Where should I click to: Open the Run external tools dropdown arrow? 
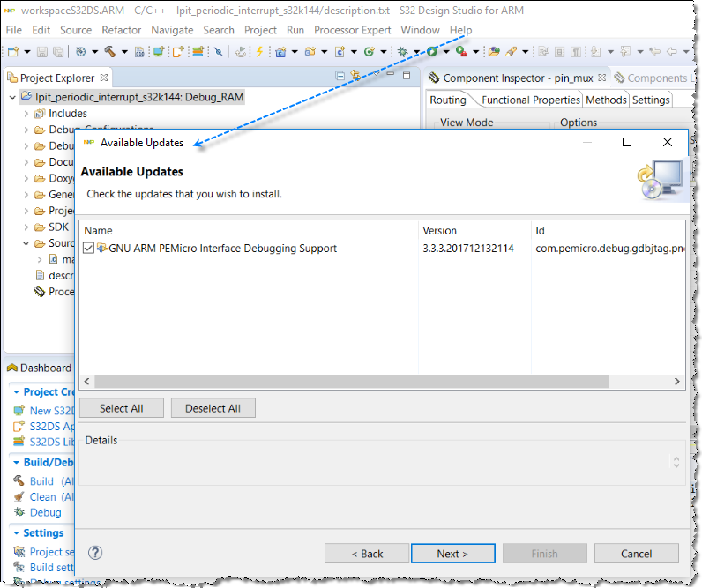tap(476, 52)
